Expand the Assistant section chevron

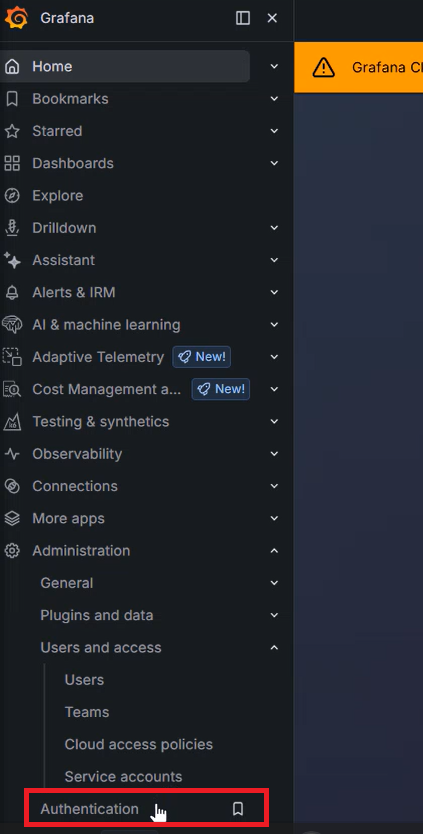[x=275, y=260]
